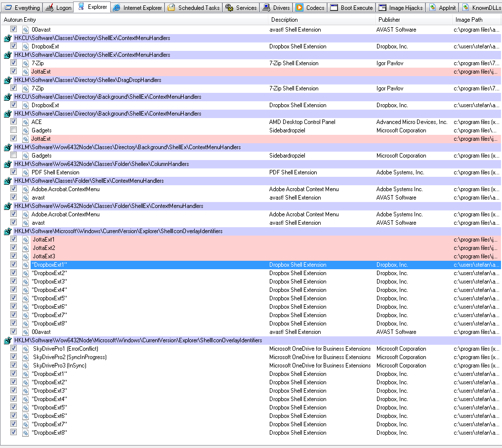Uncheck the selected "DropboxExt1" checkbox
Image resolution: width=502 pixels, height=448 pixels.
click(13, 264)
